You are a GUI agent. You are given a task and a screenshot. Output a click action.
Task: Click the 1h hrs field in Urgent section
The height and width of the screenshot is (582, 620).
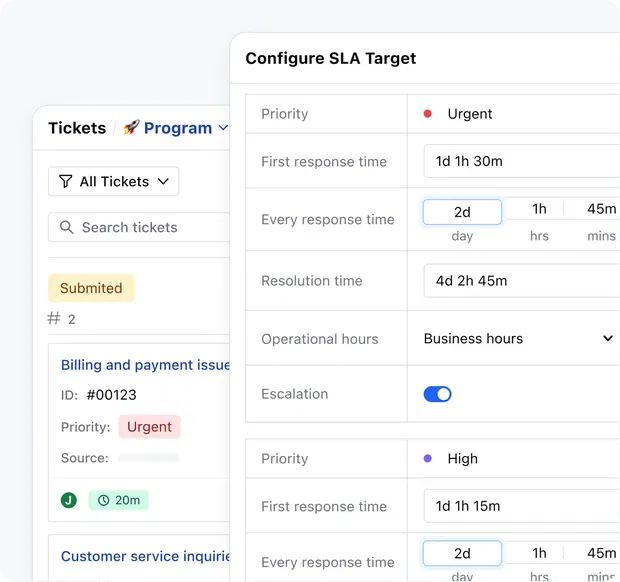pyautogui.click(x=539, y=209)
